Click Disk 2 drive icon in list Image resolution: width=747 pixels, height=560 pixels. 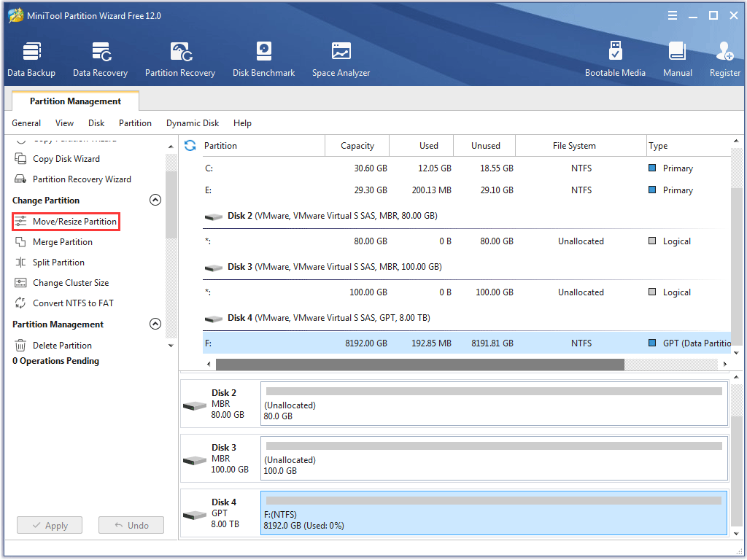click(x=214, y=217)
